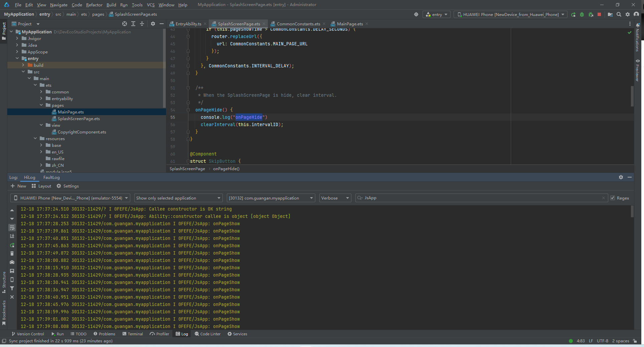644x347 pixels.
Task: Open Log panel settings gear at right
Action: coord(621,177)
